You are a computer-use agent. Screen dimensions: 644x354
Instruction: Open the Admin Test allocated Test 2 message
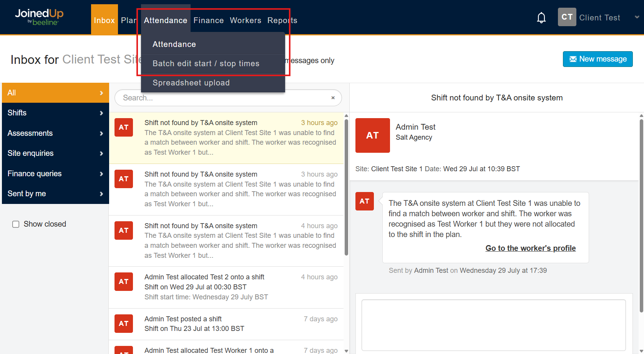226,287
